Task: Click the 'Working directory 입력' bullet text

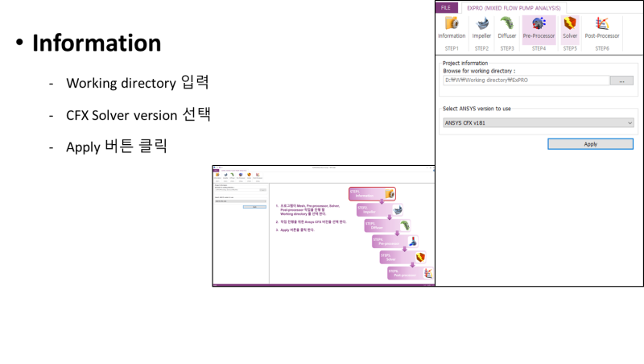Action: 138,83
